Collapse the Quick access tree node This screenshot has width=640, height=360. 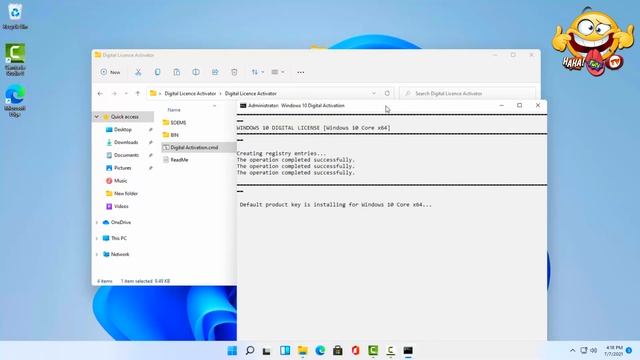point(97,117)
